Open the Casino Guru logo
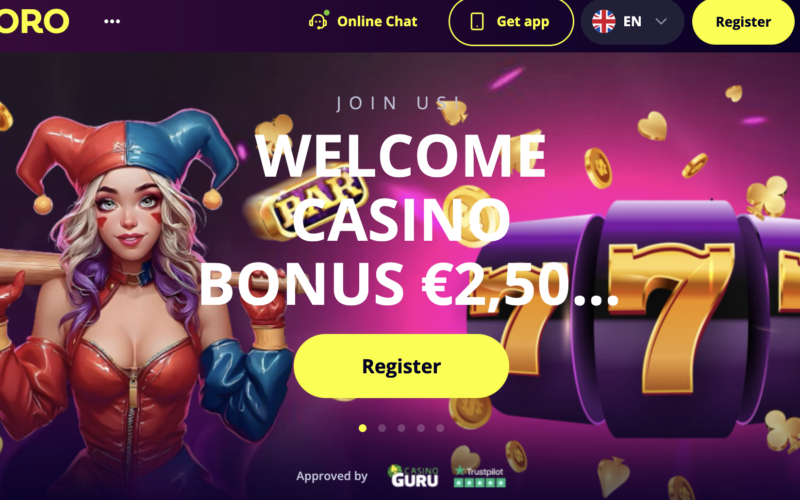Image resolution: width=800 pixels, height=500 pixels. [413, 476]
